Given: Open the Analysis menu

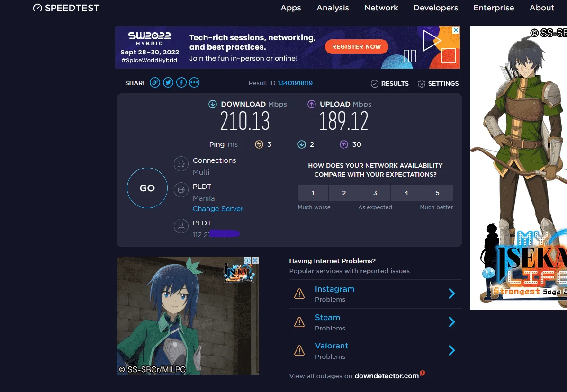Looking at the screenshot, I should (333, 8).
